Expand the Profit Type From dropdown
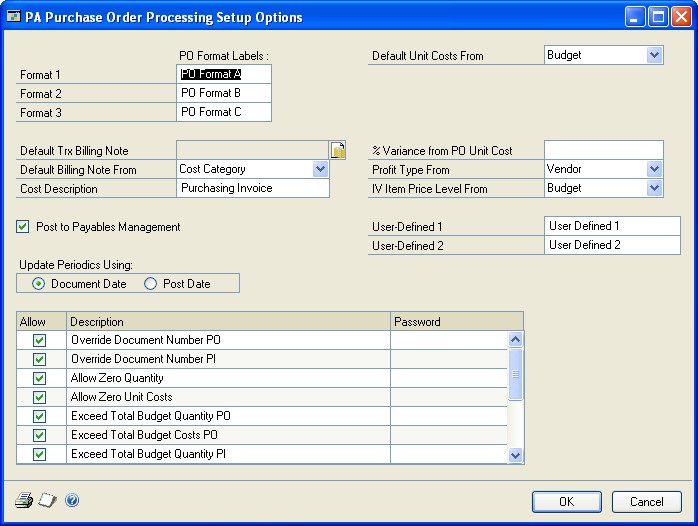This screenshot has height=526, width=698. (x=654, y=169)
